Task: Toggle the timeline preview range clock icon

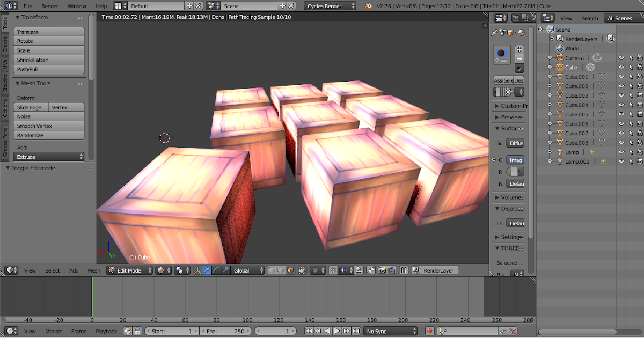Action: click(x=128, y=332)
